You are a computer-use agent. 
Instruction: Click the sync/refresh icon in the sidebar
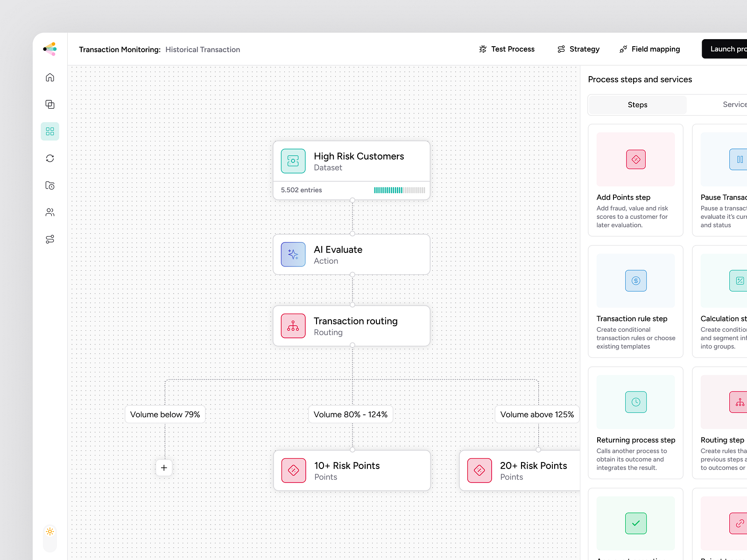pyautogui.click(x=49, y=158)
